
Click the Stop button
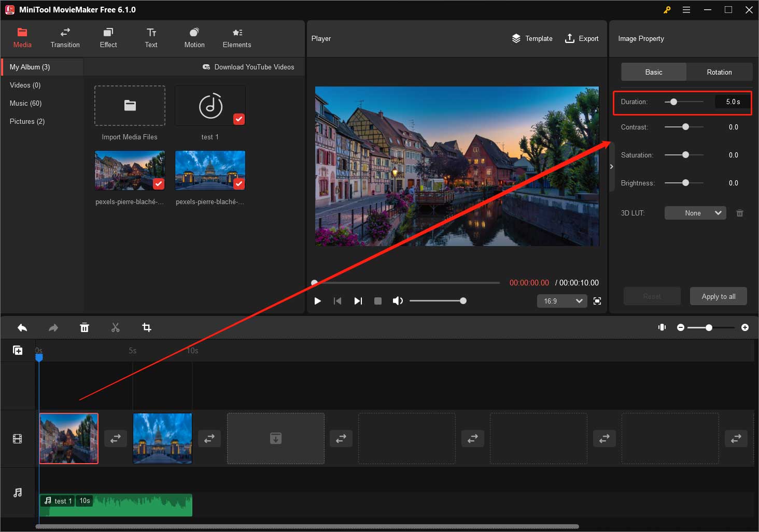pyautogui.click(x=378, y=301)
